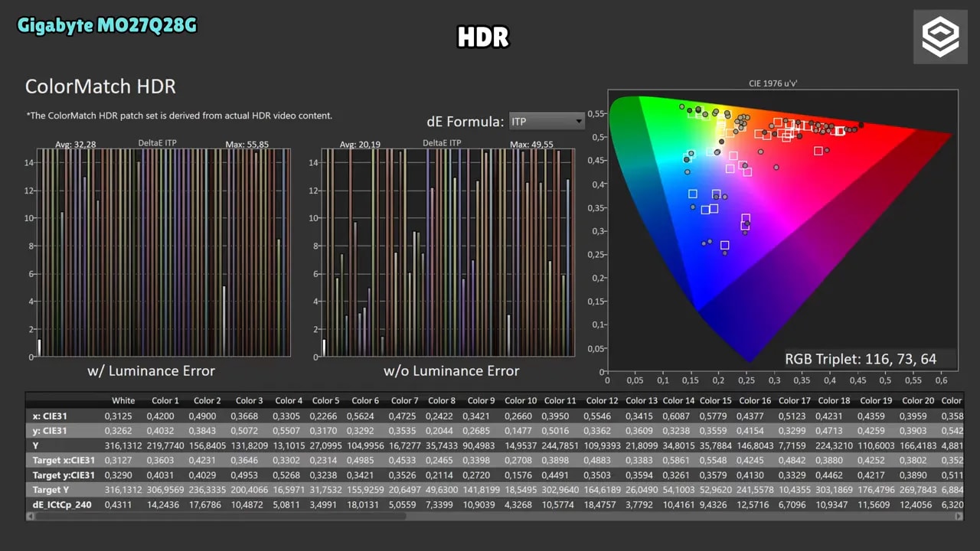This screenshot has height=551, width=980.
Task: Select the Color 16 column header
Action: 755,400
